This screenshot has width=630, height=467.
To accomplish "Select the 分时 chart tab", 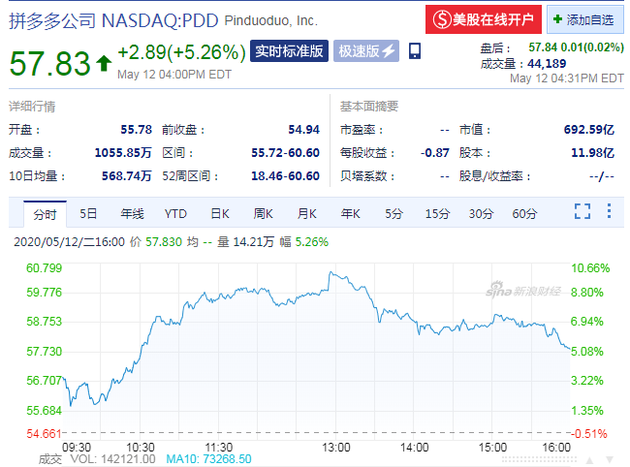I will point(45,214).
